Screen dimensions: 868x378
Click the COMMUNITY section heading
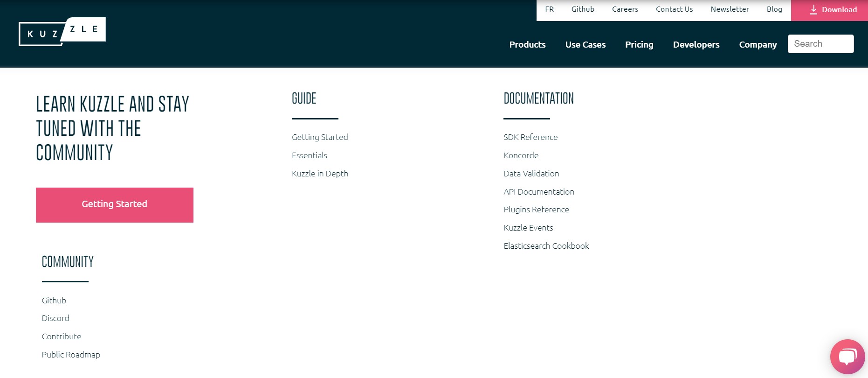tap(68, 262)
